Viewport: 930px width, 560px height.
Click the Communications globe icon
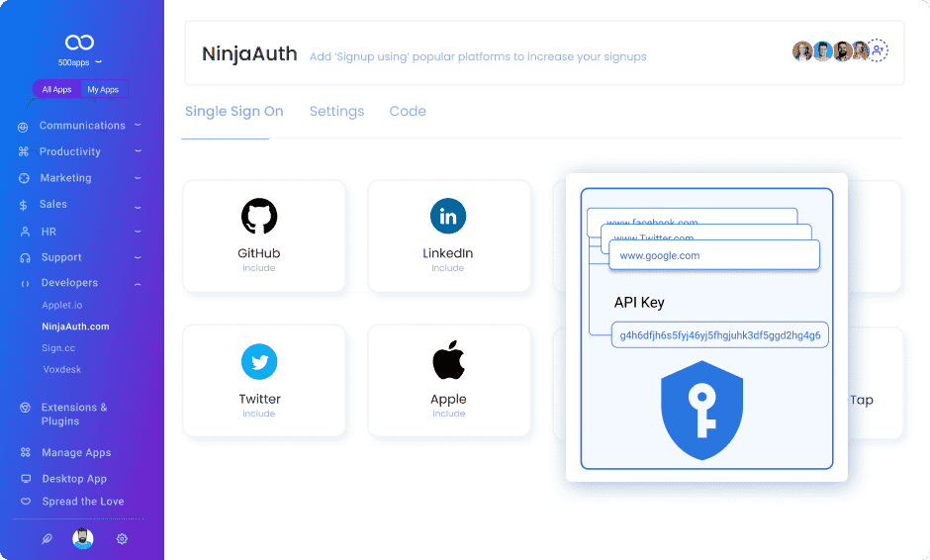23,127
